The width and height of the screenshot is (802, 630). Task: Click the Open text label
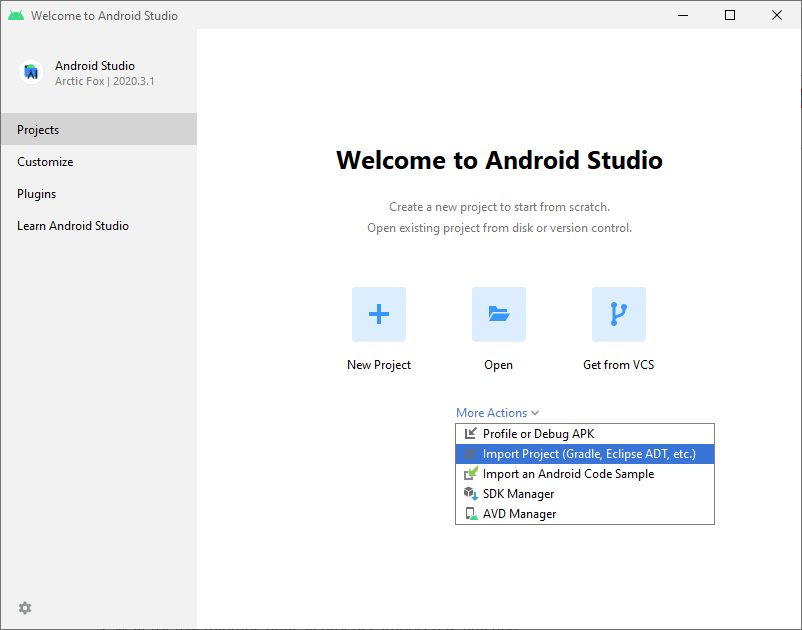(499, 365)
